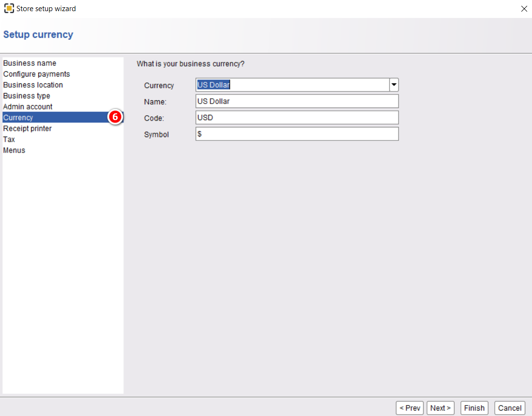Close the Store setup wizard window
This screenshot has width=532, height=416.
point(524,9)
